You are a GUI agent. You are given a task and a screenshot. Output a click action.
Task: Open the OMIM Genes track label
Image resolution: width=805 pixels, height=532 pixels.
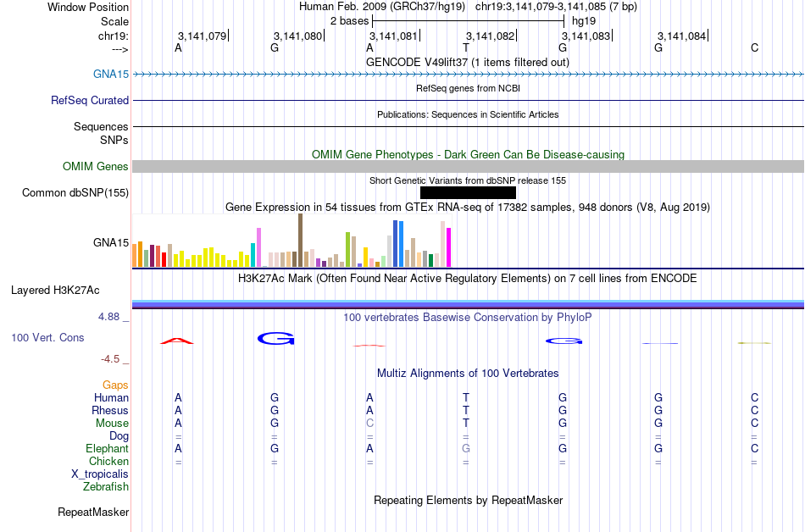(96, 166)
